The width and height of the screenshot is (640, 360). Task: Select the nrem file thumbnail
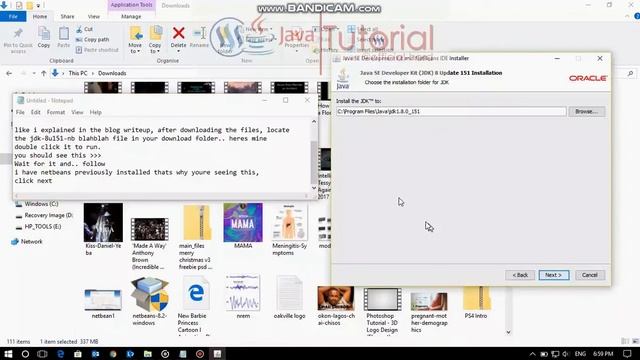243,297
